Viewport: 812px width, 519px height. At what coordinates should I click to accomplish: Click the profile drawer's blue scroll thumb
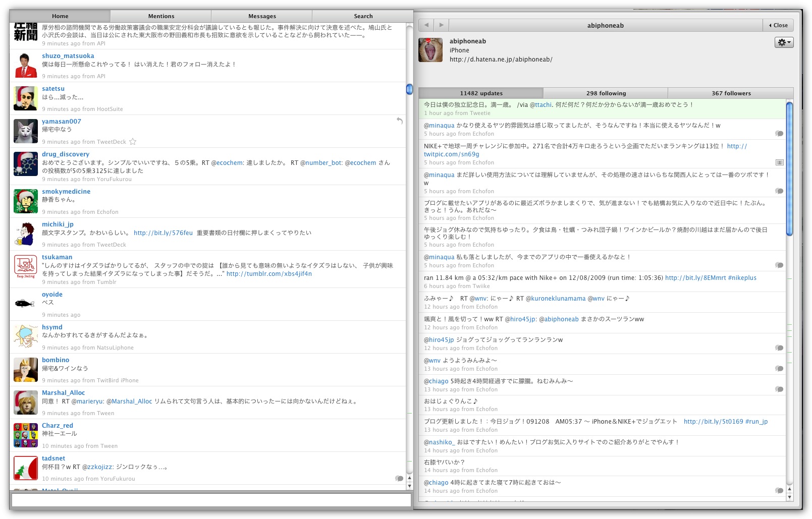pos(789,168)
